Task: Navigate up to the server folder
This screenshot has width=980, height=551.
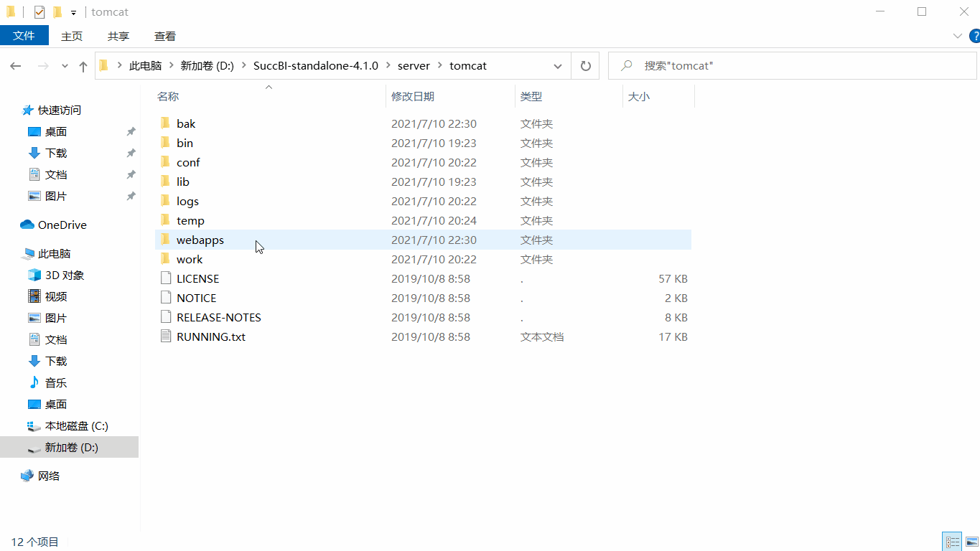Action: 83,65
